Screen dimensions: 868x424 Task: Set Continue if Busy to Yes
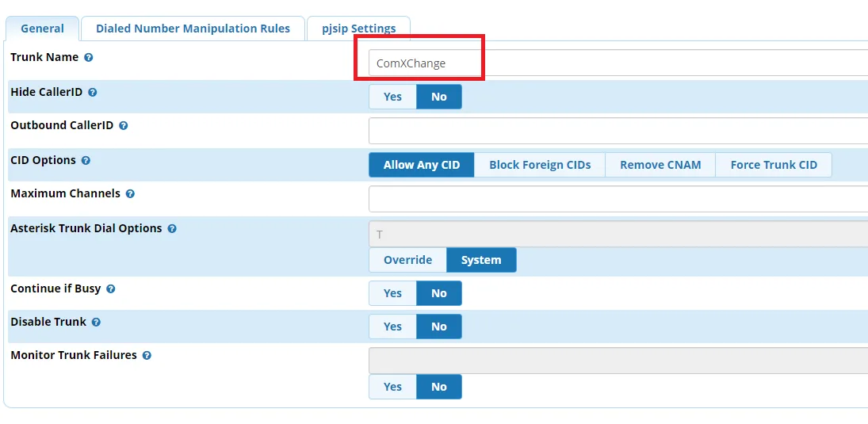(x=392, y=292)
